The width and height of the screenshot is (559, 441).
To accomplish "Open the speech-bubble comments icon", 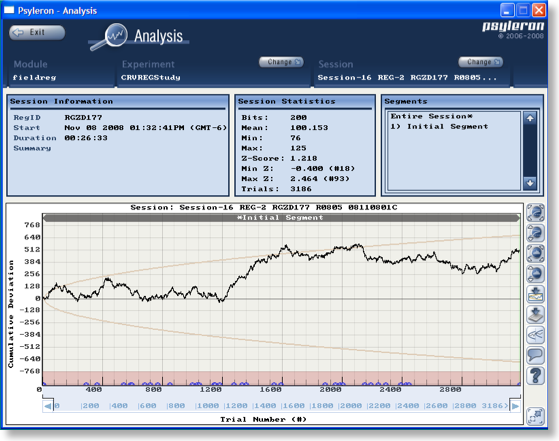I will tap(535, 355).
